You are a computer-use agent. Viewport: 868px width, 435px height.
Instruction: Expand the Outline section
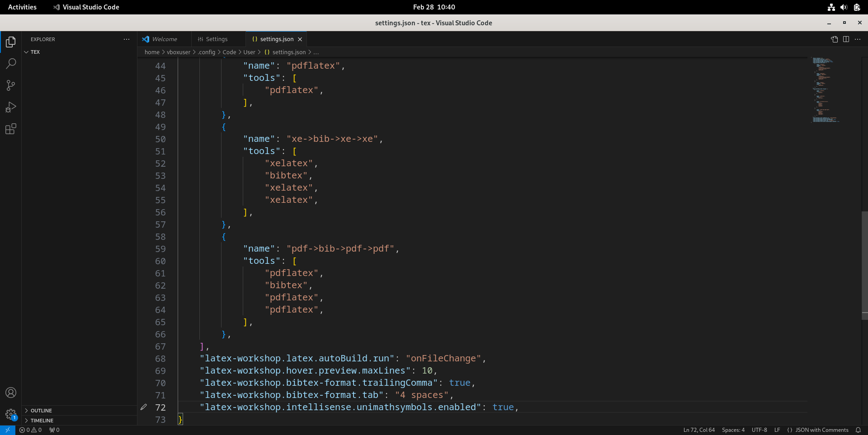coord(79,411)
